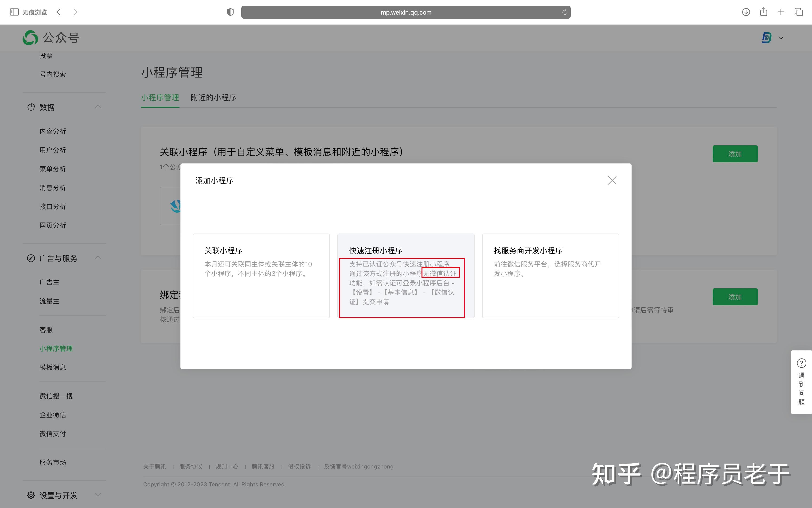Go forward with the browser forward arrow
This screenshot has height=508, width=812.
(75, 12)
